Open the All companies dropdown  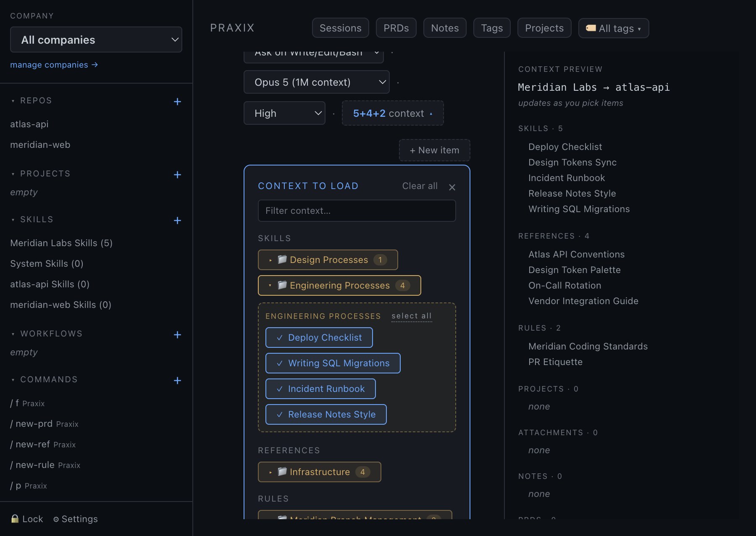coord(96,40)
